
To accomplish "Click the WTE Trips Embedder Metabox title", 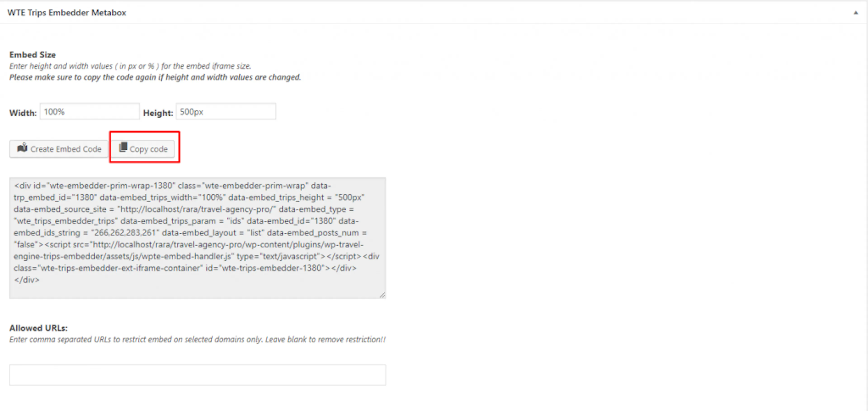I will click(67, 13).
